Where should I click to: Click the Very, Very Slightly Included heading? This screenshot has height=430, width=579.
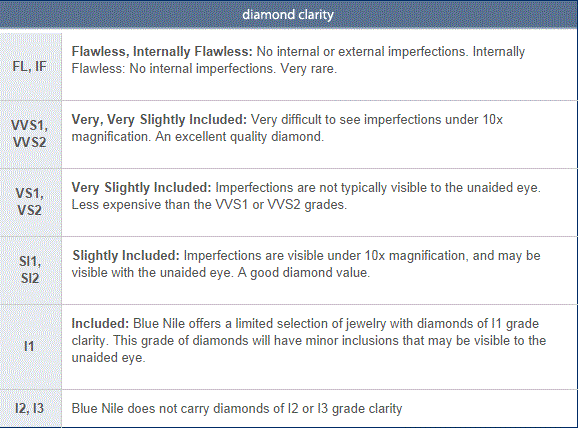click(159, 119)
